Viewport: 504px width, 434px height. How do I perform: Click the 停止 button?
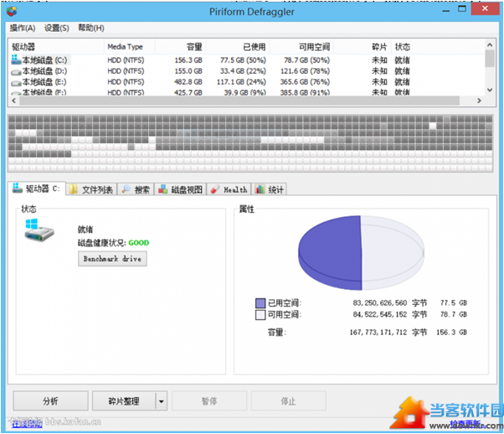[x=288, y=400]
